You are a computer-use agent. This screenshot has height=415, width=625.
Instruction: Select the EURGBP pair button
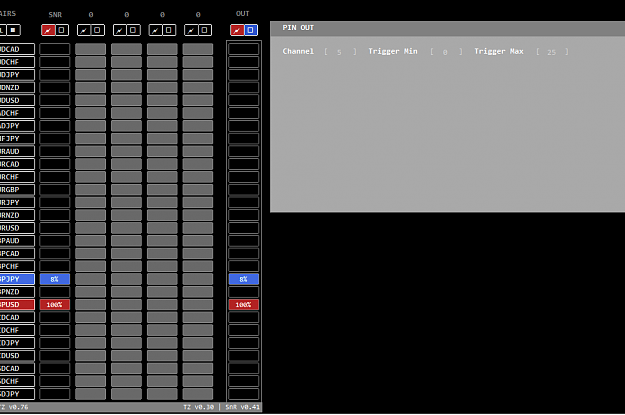(17, 190)
